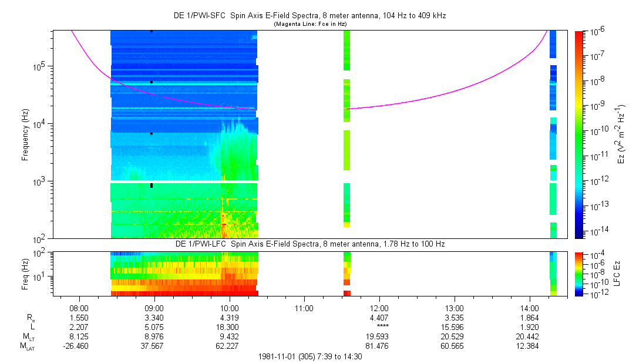This screenshot has height=364, width=636.
Task: Select the Frequency (Hz) y-axis label
Action: pyautogui.click(x=25, y=134)
